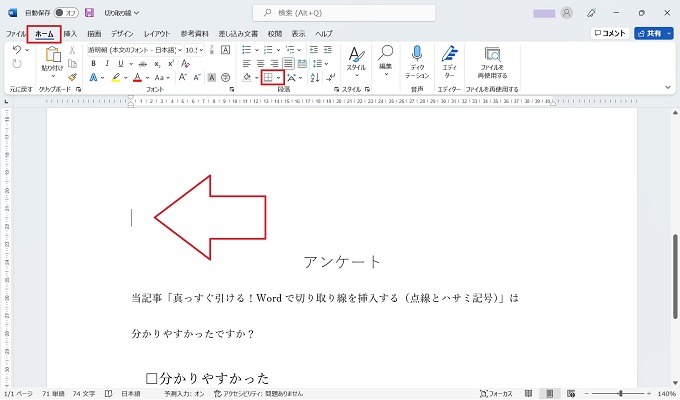Click the Character Border boxed A icon
Viewport: 680px width, 400px height.
point(226,50)
